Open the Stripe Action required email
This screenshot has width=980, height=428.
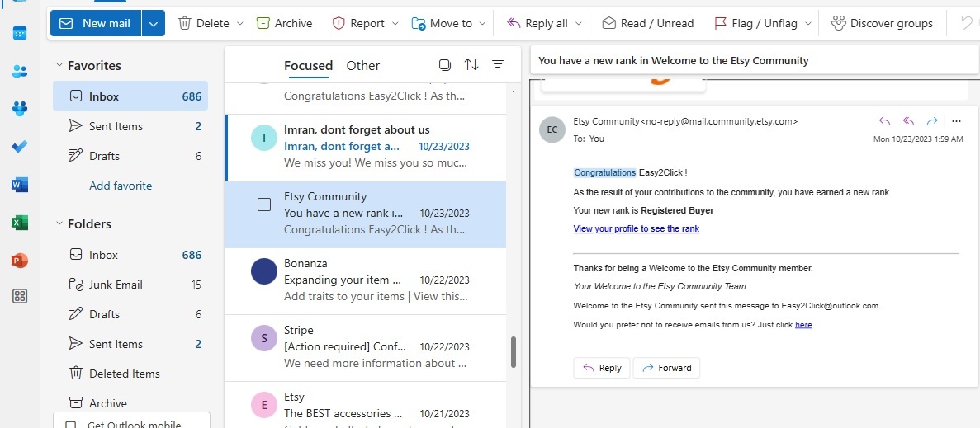pos(366,347)
